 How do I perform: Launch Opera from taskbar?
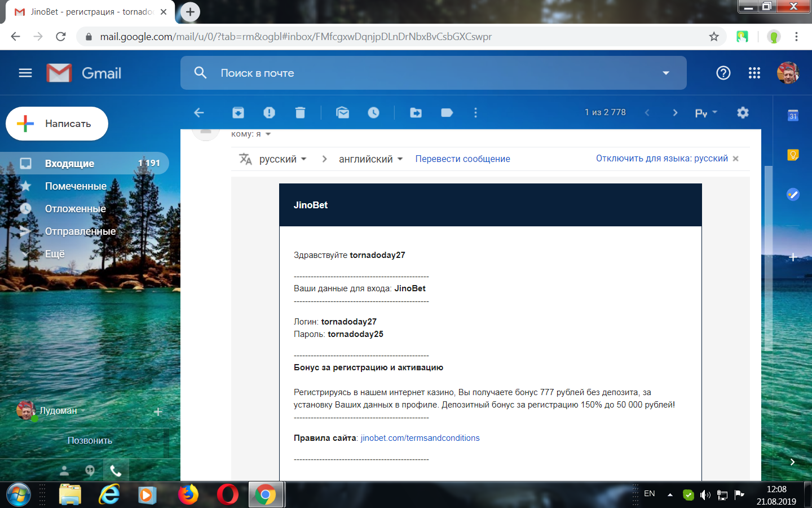(x=227, y=495)
